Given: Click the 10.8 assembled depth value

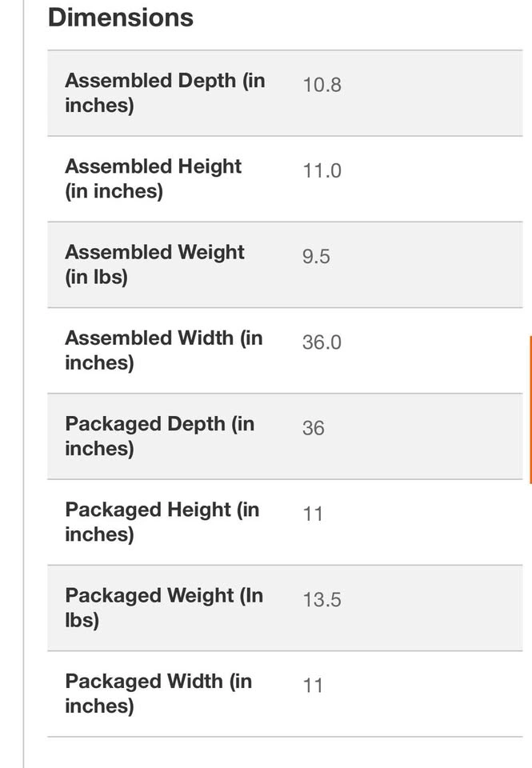Looking at the screenshot, I should point(322,85).
